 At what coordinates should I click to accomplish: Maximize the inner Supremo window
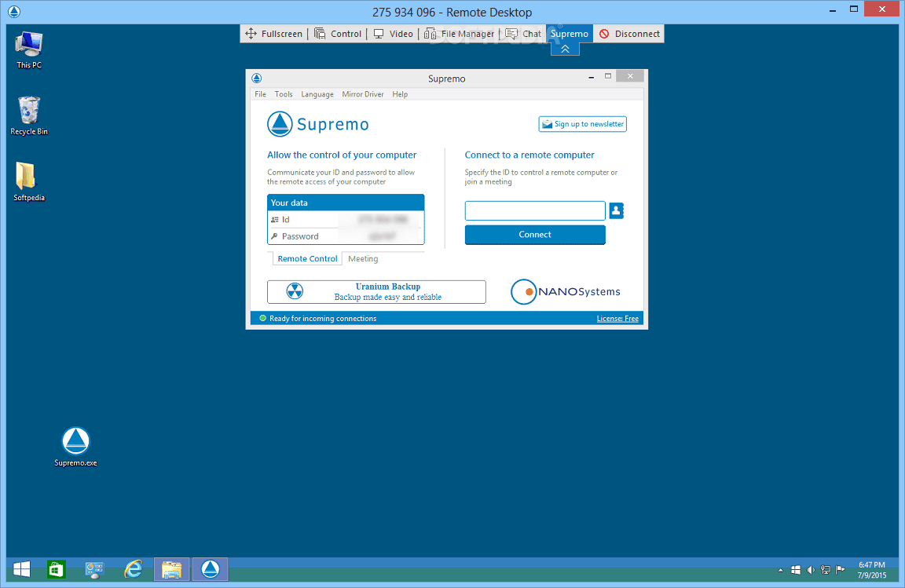608,76
